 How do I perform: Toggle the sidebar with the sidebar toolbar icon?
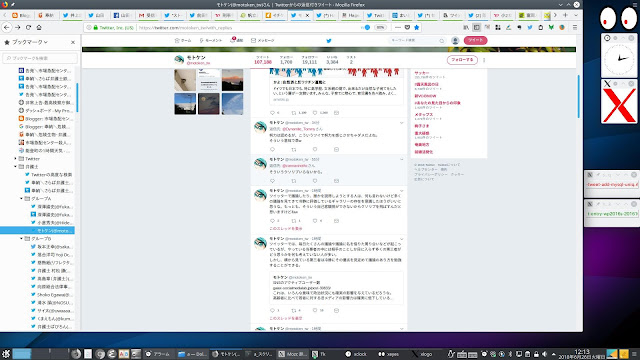click(x=476, y=27)
